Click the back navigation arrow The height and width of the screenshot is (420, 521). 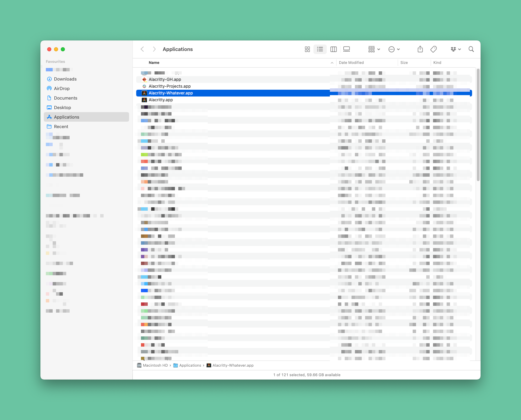tap(142, 49)
